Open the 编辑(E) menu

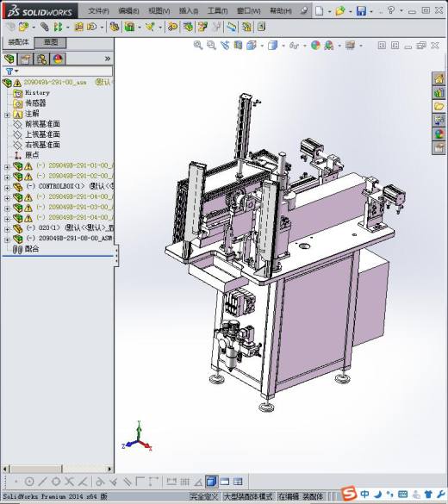pyautogui.click(x=128, y=11)
